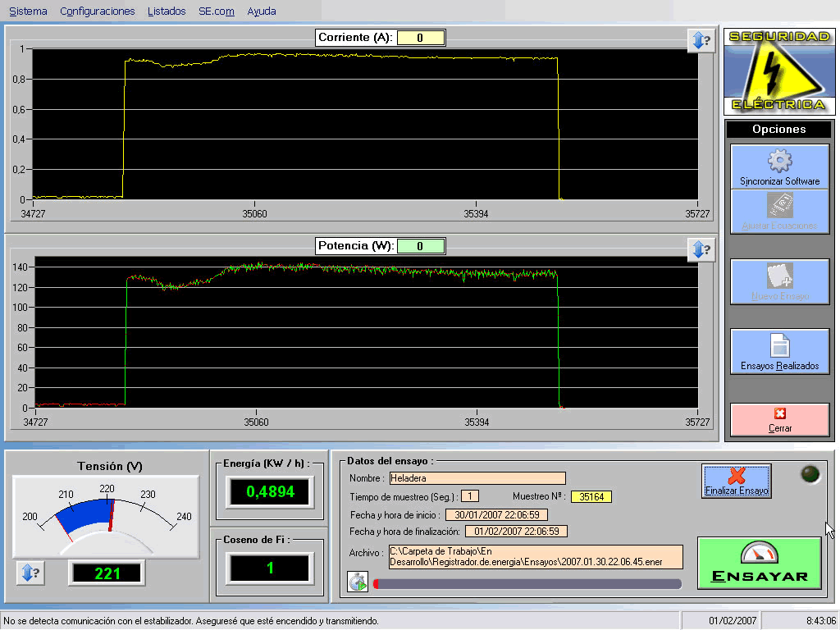Click the Tiempo de muestreo field

[x=470, y=496]
